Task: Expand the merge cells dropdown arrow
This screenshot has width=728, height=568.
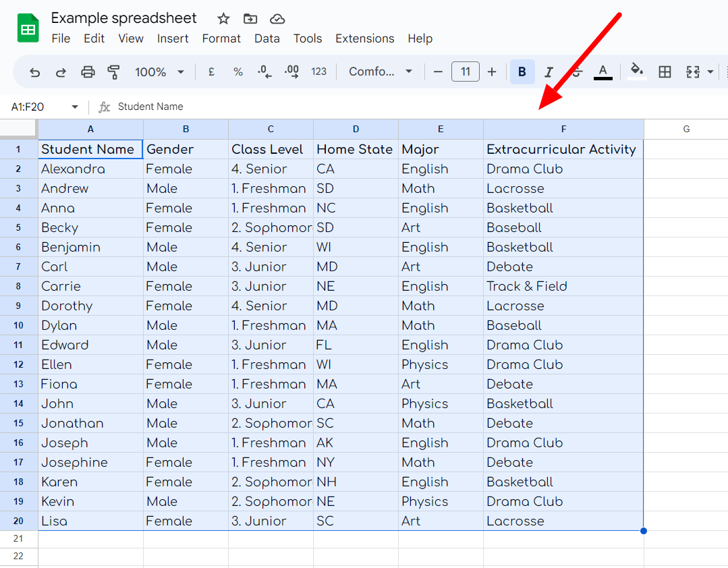Action: pos(710,72)
